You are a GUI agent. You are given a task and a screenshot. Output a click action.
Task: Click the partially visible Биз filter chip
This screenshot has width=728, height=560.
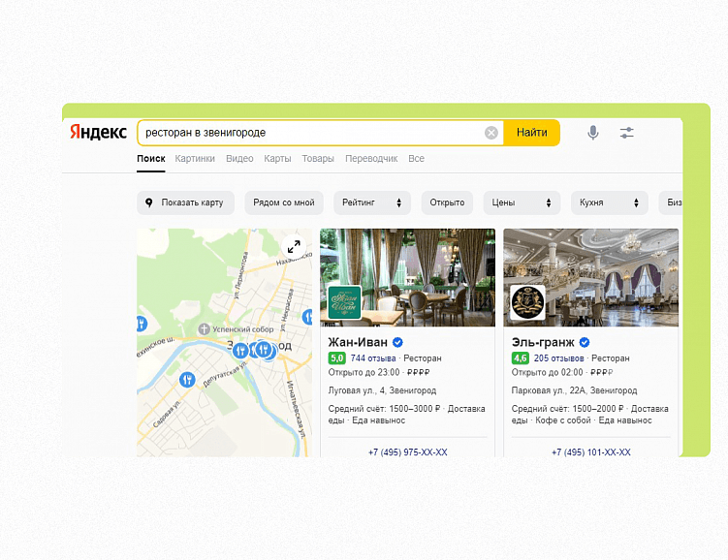click(x=671, y=202)
